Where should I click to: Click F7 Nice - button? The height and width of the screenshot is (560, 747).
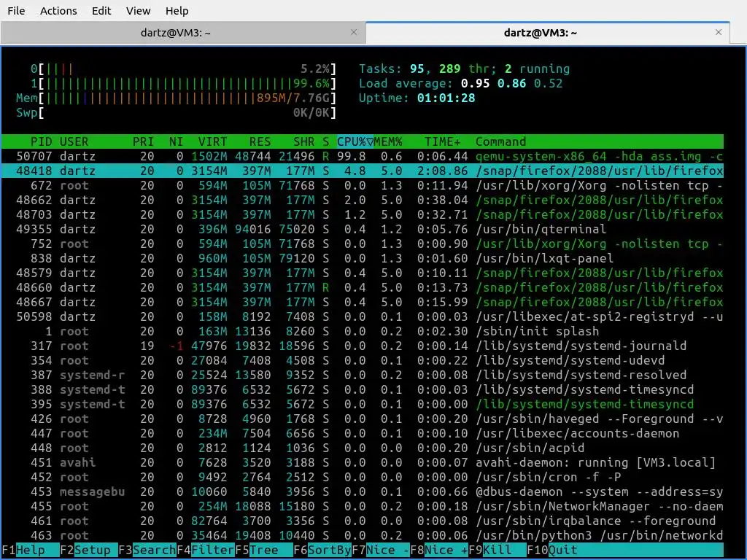coord(381,550)
